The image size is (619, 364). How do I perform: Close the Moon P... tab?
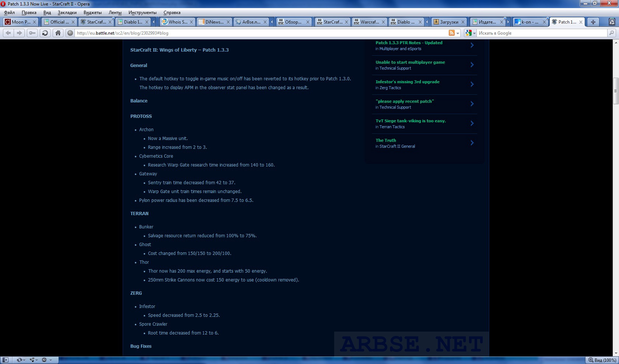tap(34, 22)
